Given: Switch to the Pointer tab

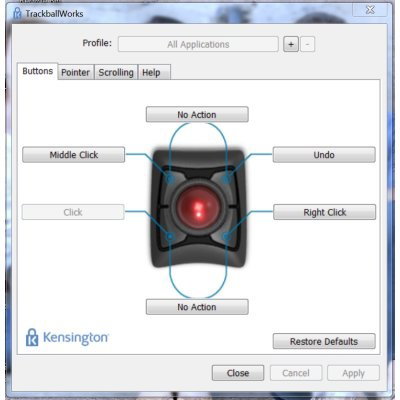Looking at the screenshot, I should pos(76,72).
